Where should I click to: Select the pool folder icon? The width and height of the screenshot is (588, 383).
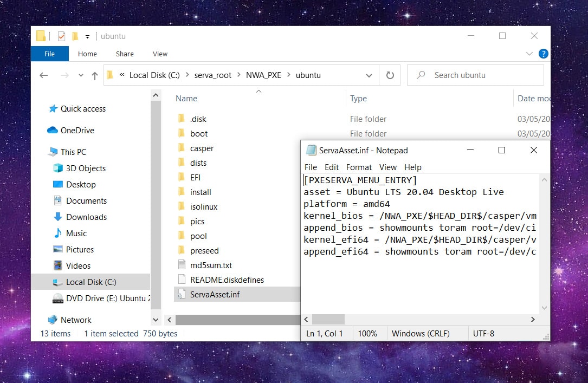(182, 236)
